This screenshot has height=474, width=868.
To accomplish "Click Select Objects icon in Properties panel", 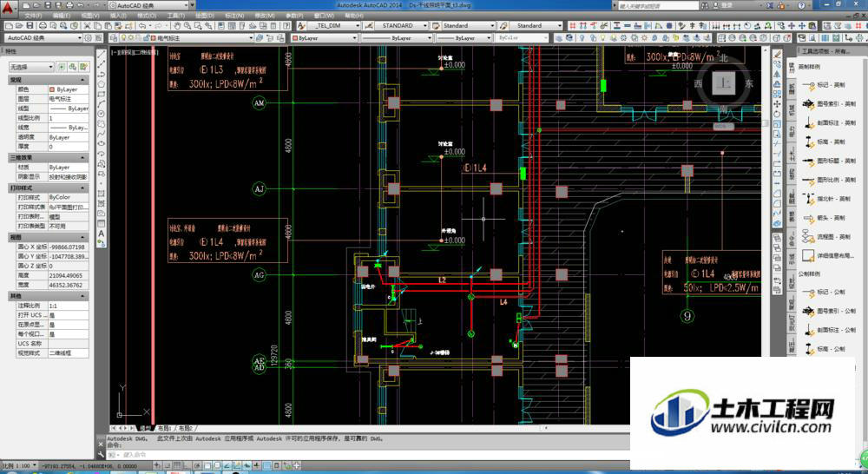I will (x=73, y=67).
